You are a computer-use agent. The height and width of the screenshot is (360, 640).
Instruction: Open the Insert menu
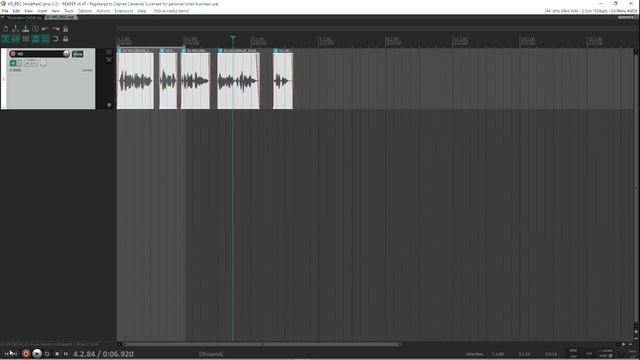click(x=42, y=11)
